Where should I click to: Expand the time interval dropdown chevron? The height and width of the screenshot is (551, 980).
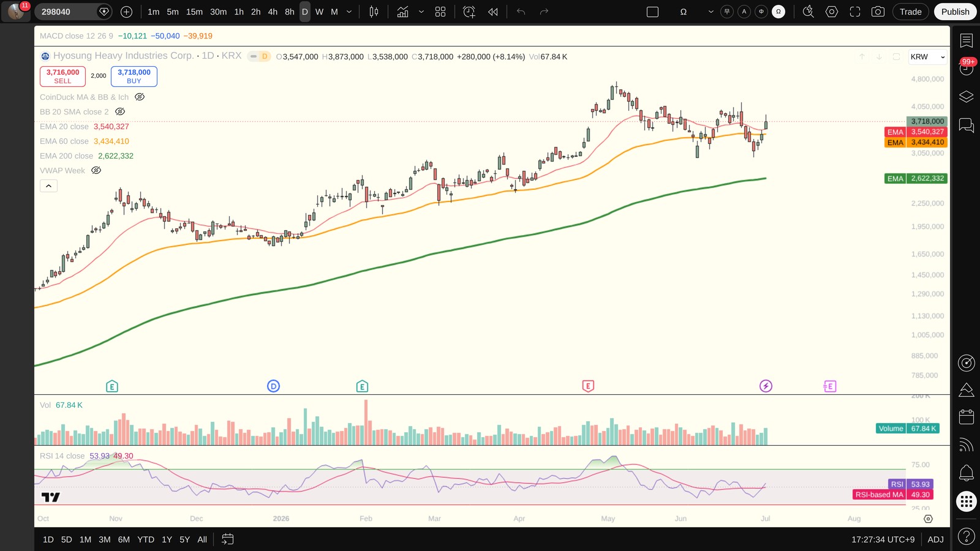coord(349,12)
